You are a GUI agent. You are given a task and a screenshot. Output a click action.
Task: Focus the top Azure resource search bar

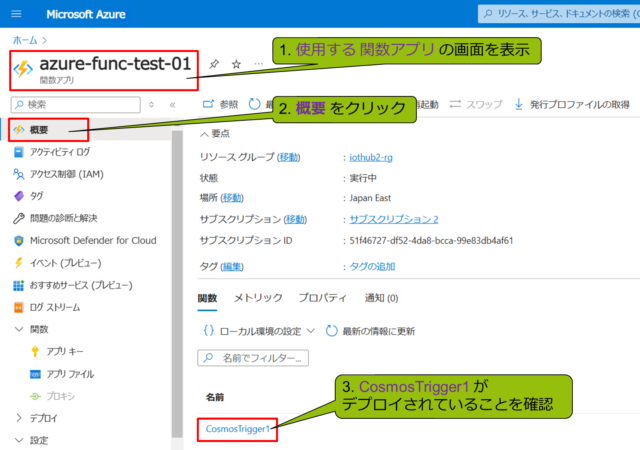559,14
